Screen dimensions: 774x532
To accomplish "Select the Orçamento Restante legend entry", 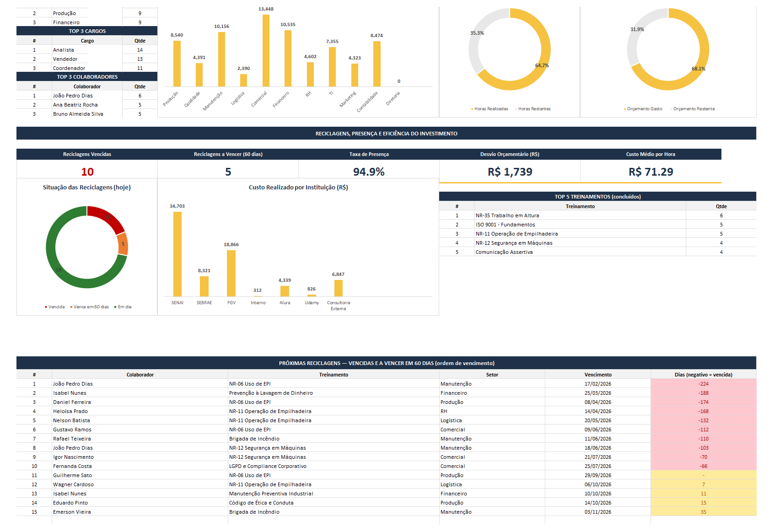I will [x=693, y=109].
